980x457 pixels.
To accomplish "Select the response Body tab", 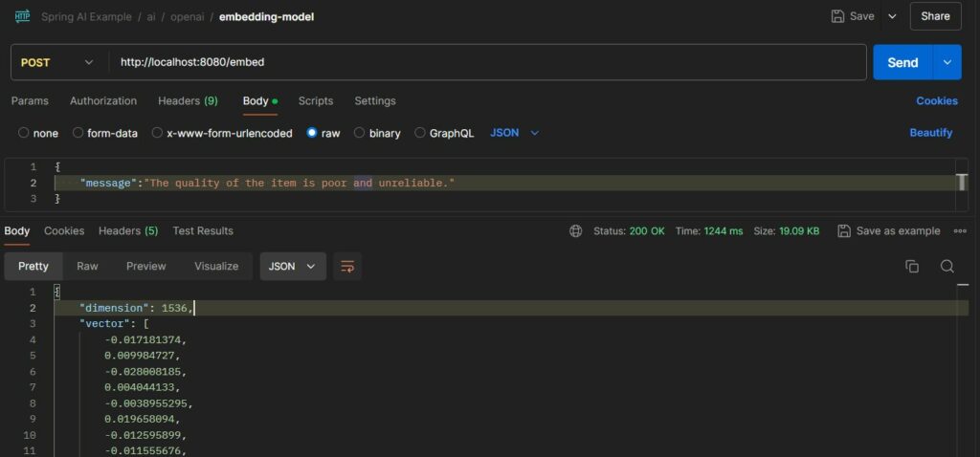I will click(17, 230).
